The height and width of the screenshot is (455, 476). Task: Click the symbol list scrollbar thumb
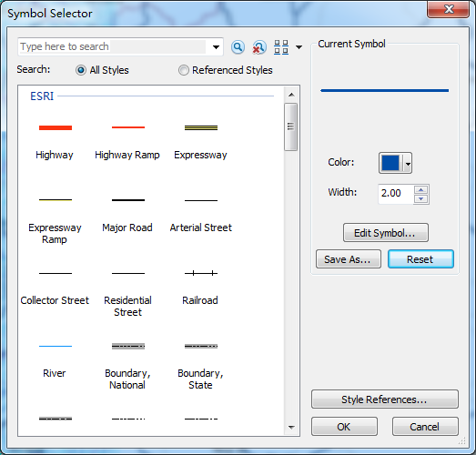(x=291, y=126)
